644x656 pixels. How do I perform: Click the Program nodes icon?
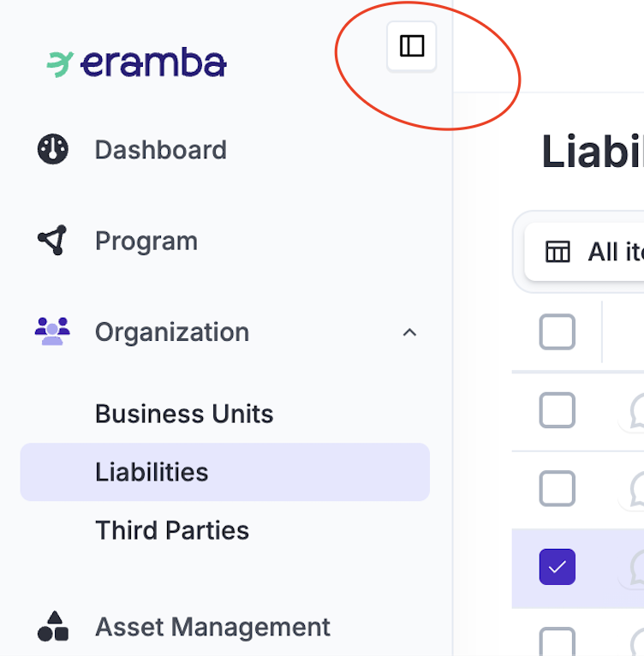52,241
